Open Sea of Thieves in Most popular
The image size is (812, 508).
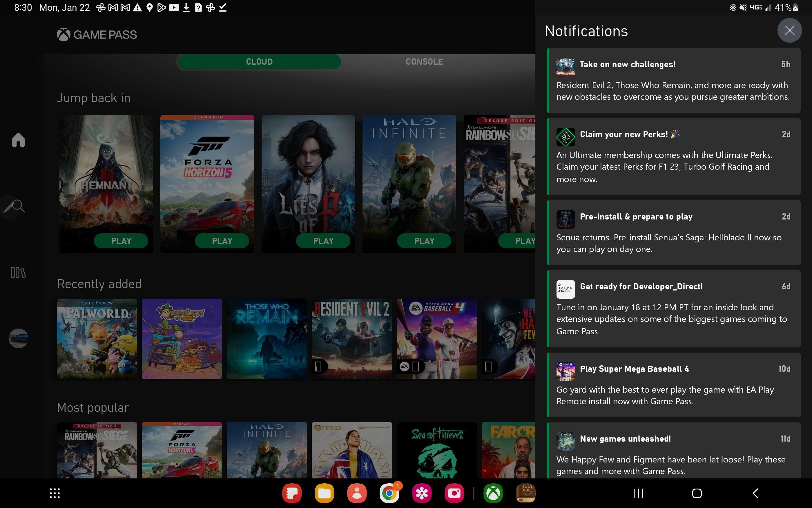click(437, 450)
